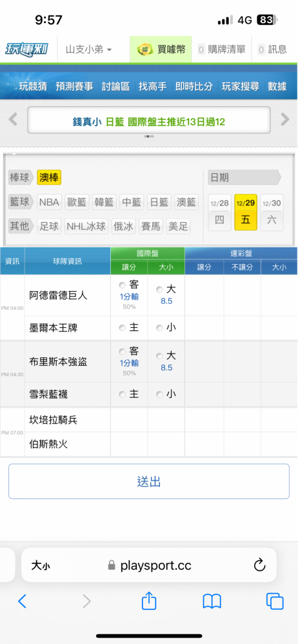298x644 pixels.
Task: Open team info for 伯斯熱火
Action: [x=48, y=444]
